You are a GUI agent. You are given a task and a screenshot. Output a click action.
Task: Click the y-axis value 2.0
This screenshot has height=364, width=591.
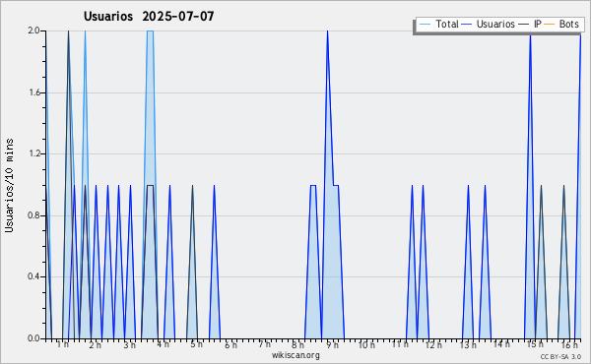33,30
